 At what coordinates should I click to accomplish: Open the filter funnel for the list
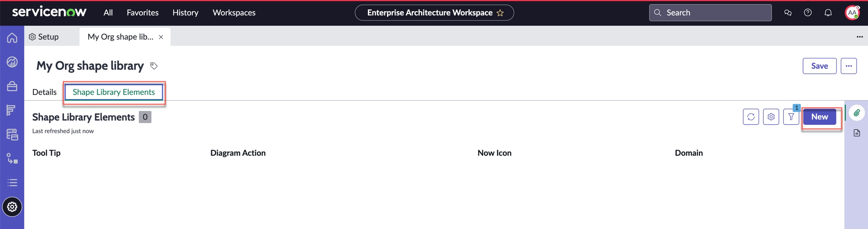791,117
